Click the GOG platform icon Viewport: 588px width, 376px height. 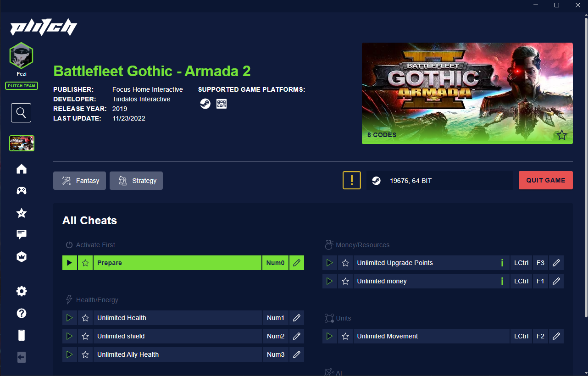coord(222,104)
